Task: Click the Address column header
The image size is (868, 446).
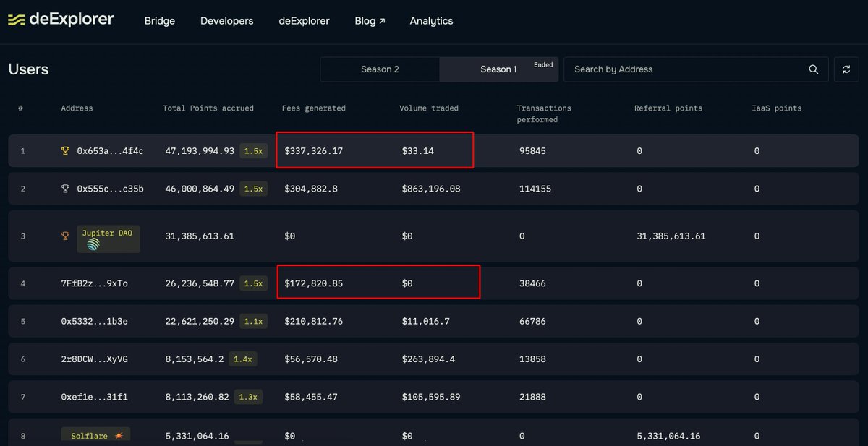Action: tap(77, 108)
